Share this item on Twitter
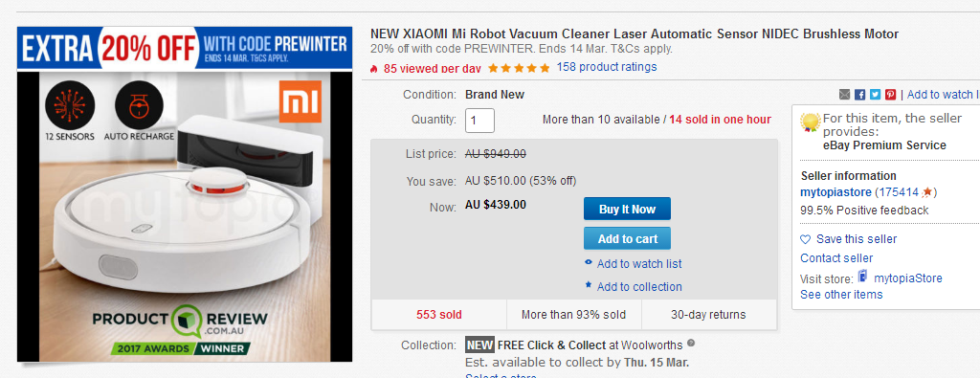 [875, 95]
